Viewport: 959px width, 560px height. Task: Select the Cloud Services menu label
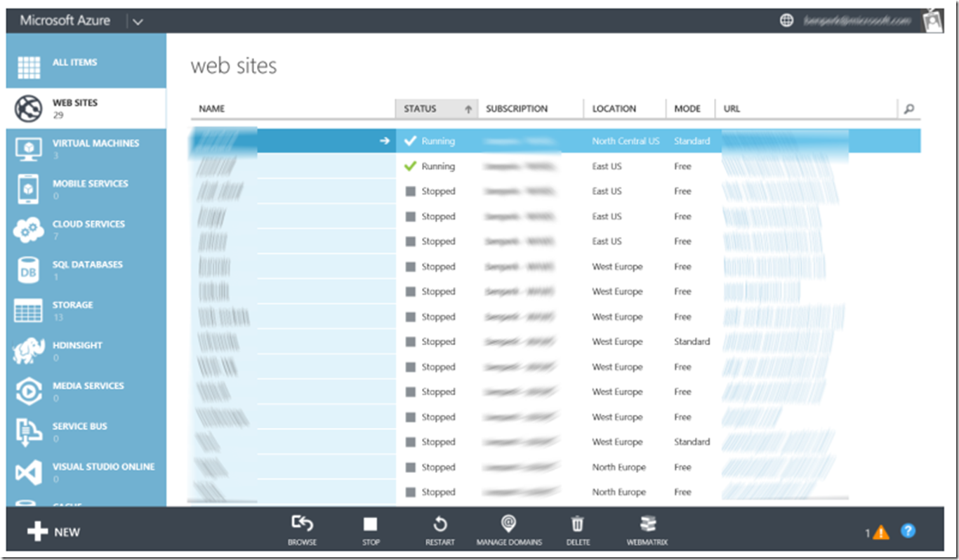click(88, 224)
